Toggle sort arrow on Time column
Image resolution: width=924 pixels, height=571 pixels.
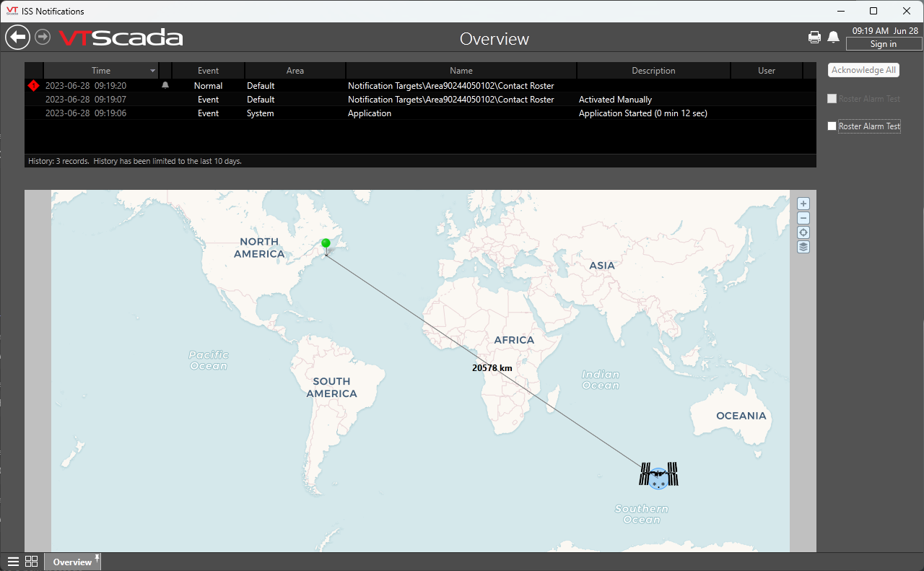coord(153,71)
